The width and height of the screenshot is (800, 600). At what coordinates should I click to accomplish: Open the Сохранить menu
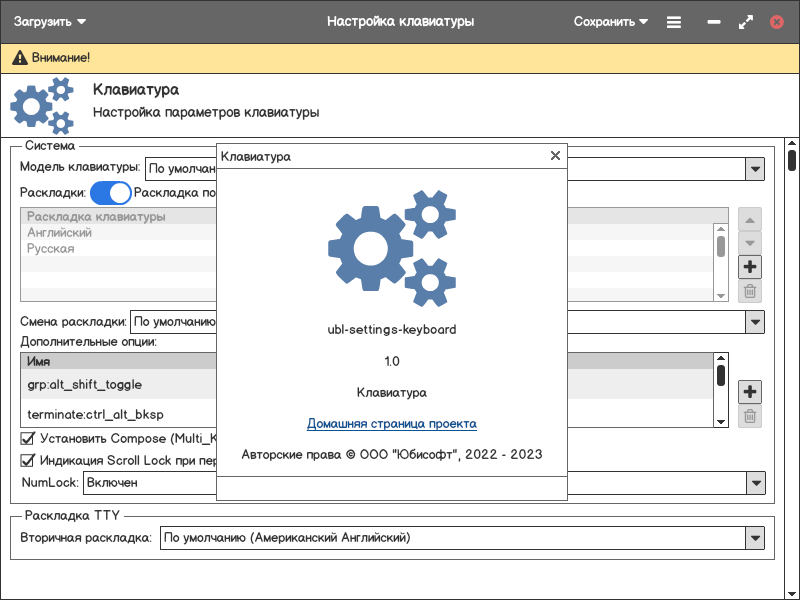click(x=610, y=21)
